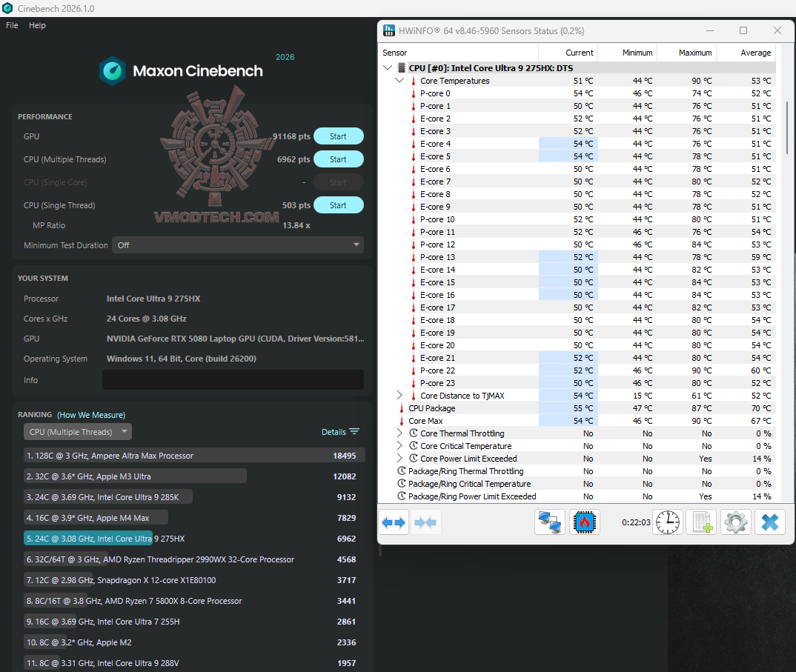Viewport: 796px width, 672px height.
Task: Select ranking entry Apple M4 Max
Action: tap(194, 518)
